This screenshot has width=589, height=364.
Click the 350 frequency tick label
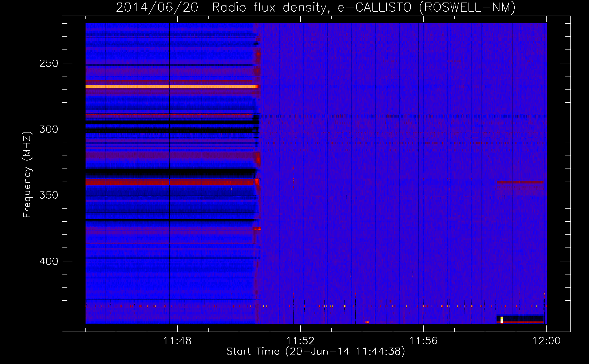point(49,195)
